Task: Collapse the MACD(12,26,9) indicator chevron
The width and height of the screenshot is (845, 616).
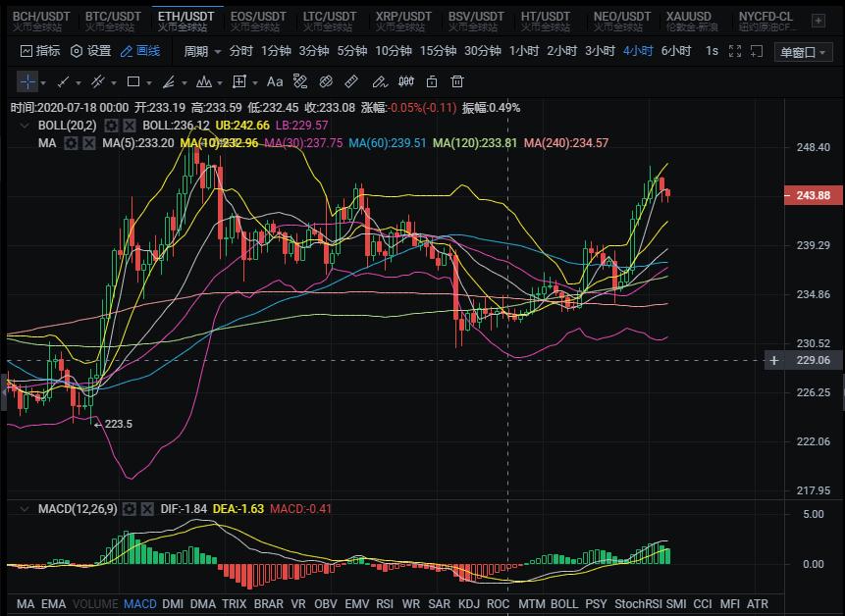Action: 25,509
